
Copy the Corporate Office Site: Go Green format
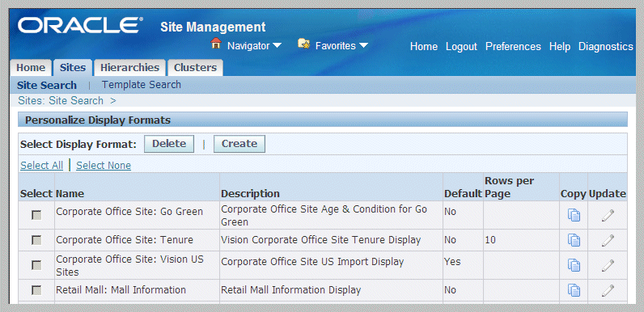point(574,215)
